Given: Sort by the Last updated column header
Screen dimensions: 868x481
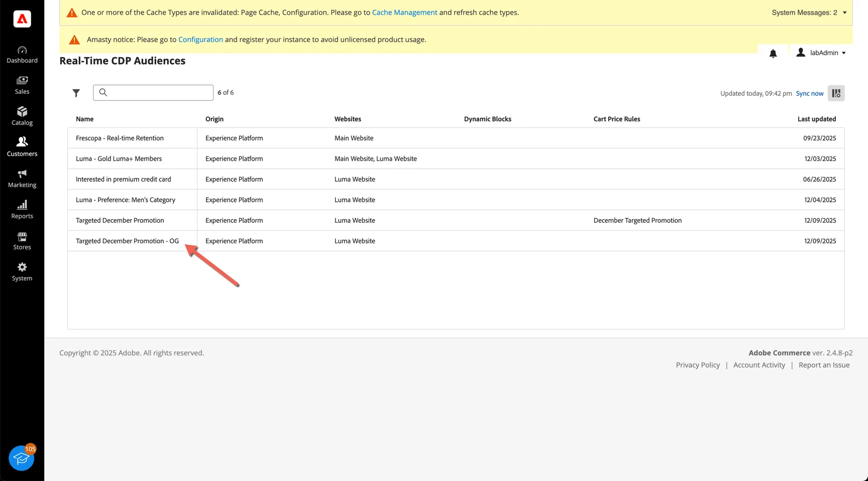Looking at the screenshot, I should pyautogui.click(x=817, y=119).
